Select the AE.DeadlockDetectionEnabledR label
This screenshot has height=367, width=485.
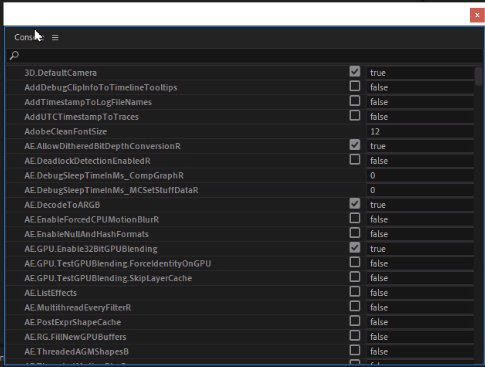point(87,161)
